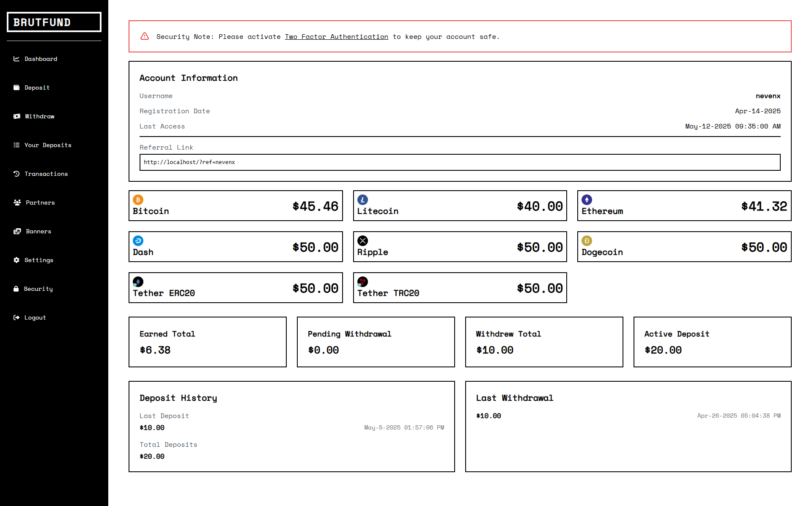Click the Pending Withdrawal value $0.00
The height and width of the screenshot is (506, 812).
coord(324,350)
